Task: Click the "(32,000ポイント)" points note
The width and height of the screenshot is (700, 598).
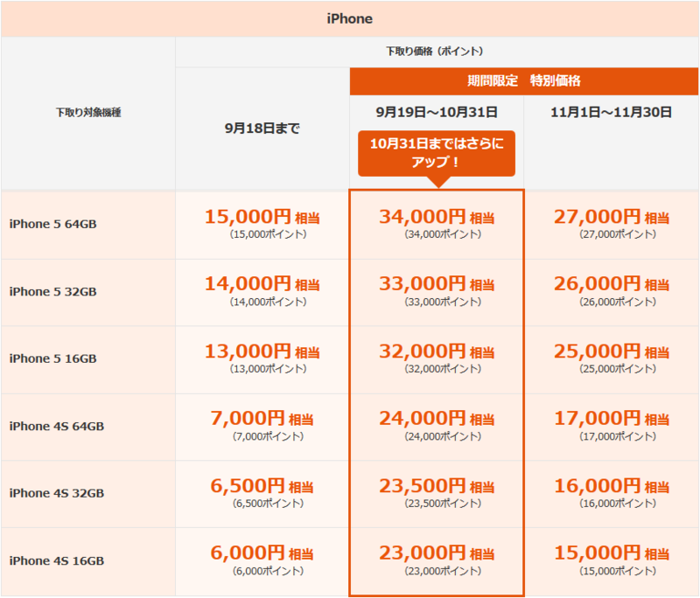Action: pyautogui.click(x=443, y=369)
